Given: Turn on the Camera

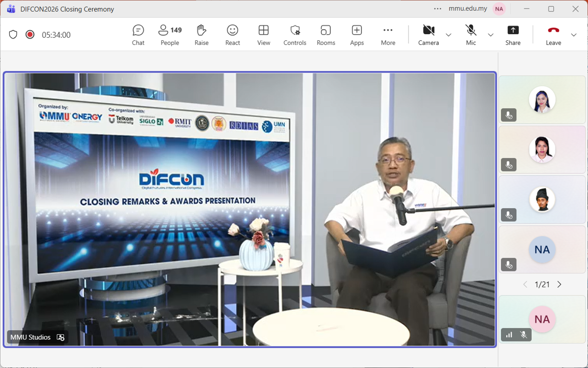Looking at the screenshot, I should [x=428, y=35].
